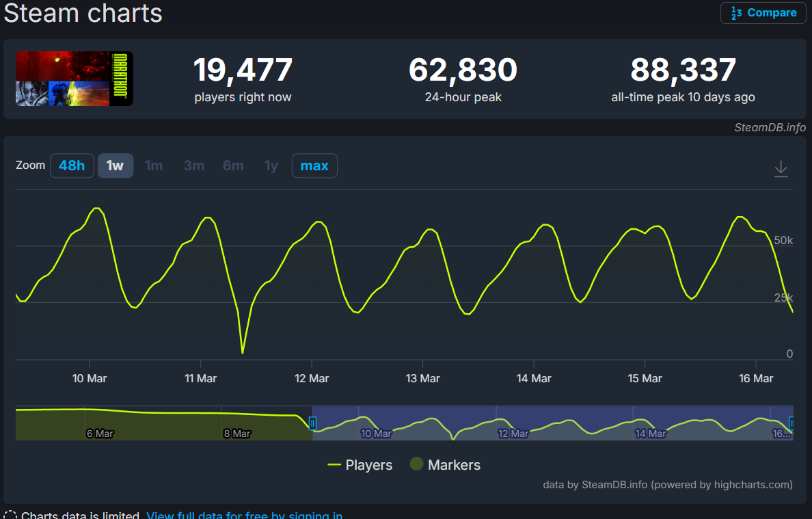Click the navigator at 12 Mar
This screenshot has width=812, height=519.
pyautogui.click(x=513, y=434)
